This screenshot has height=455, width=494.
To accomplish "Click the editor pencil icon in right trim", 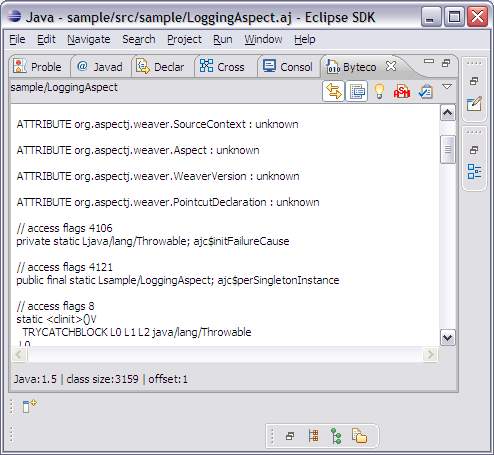I will coord(474,104).
